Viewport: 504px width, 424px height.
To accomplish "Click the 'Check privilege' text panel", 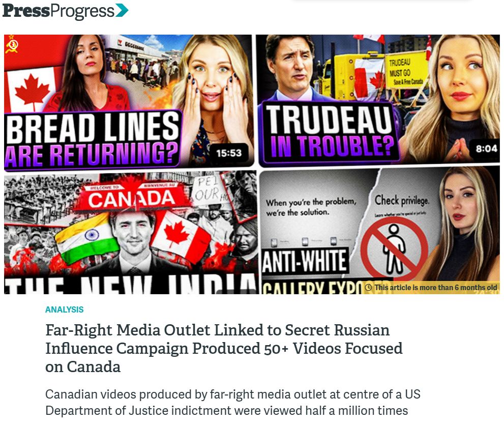I will click(x=401, y=201).
